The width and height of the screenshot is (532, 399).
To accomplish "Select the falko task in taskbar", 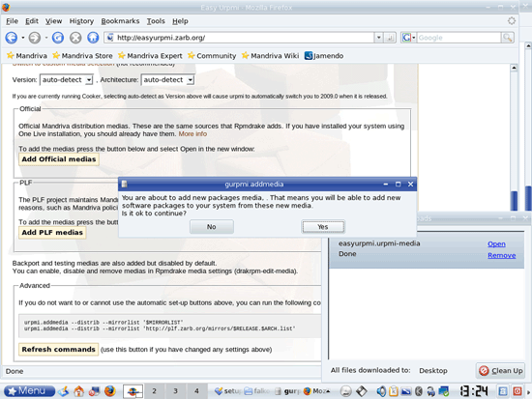I will (x=258, y=391).
